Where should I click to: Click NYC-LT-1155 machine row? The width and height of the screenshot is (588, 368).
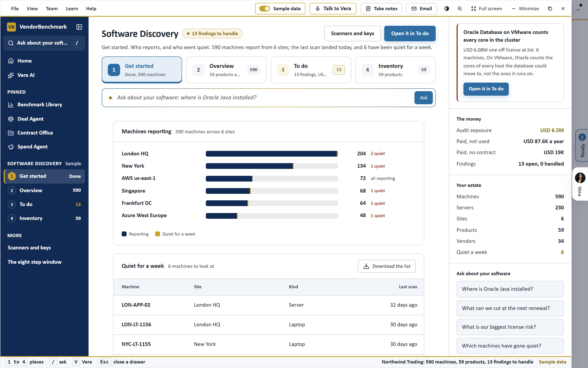click(268, 344)
